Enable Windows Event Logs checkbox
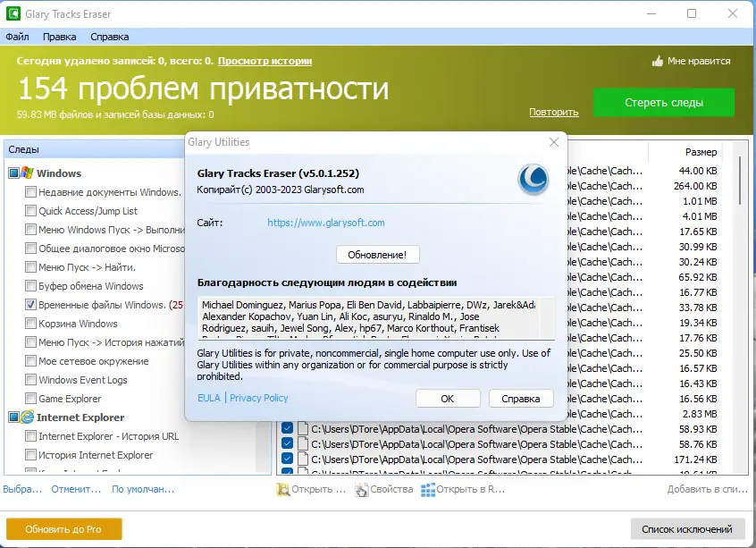This screenshot has height=548, width=756. click(x=30, y=380)
